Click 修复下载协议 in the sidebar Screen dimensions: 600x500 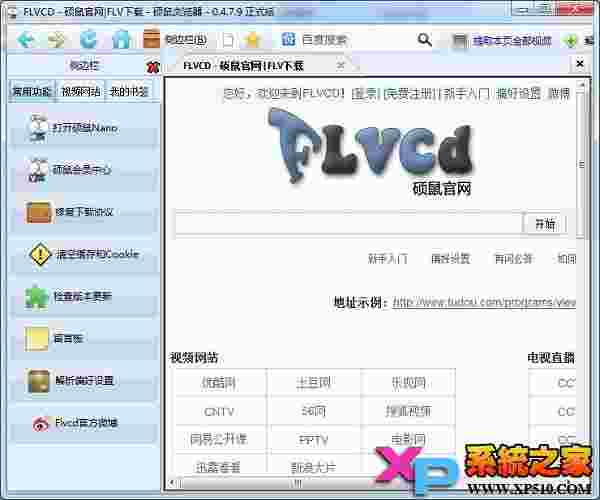tap(84, 212)
